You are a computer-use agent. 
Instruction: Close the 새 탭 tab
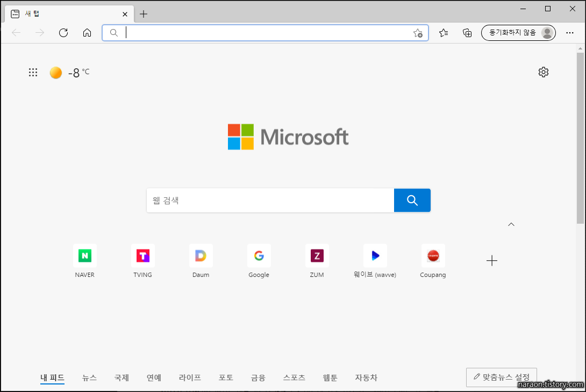[125, 14]
